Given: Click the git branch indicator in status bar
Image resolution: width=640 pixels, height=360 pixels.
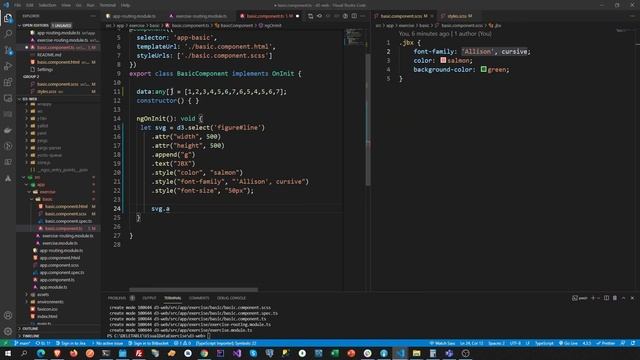Looking at the screenshot, I should coord(22,343).
